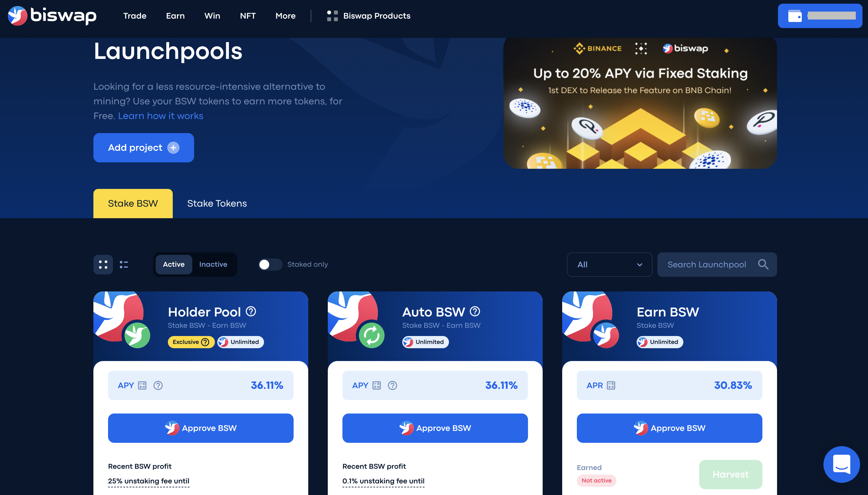Click Auto BSW APY help question icon
Image resolution: width=868 pixels, height=495 pixels.
pos(392,385)
